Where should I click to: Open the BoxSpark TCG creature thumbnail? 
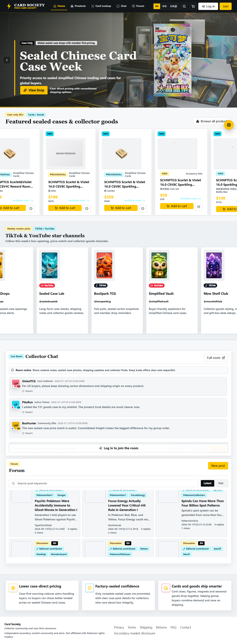tap(104, 265)
